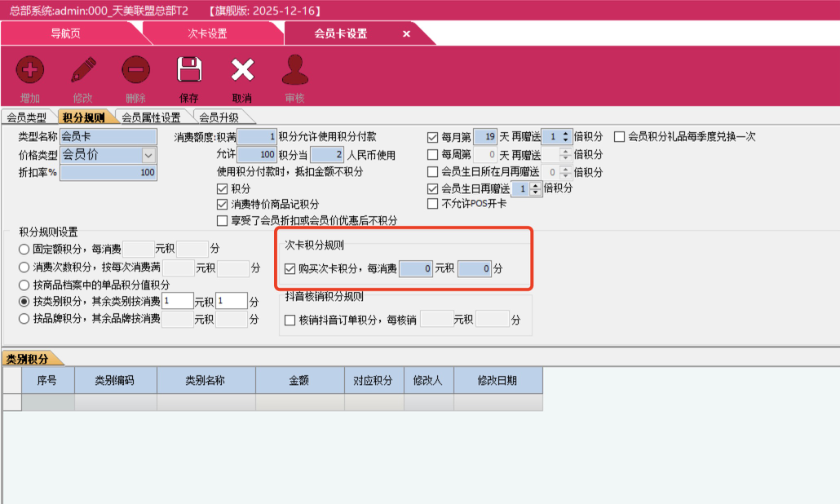Click the 保存 (Save) floppy disk icon

[x=189, y=70]
